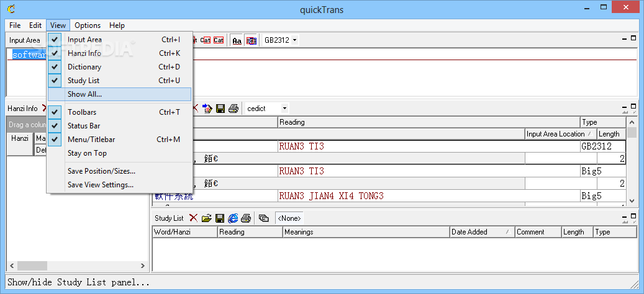This screenshot has height=294, width=644.
Task: Toggle Input Area visibility in View menu
Action: point(119,39)
